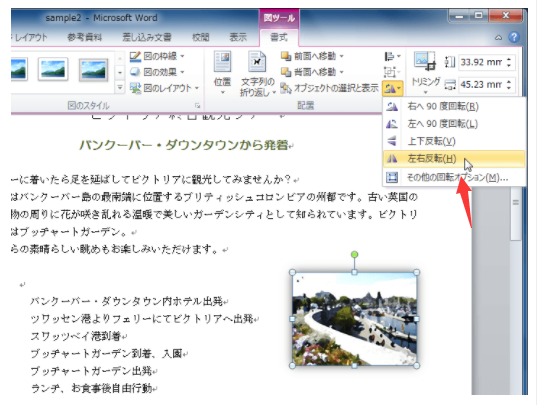Click line バンクーバー・ダウンタウン内ホテル出発
Image resolution: width=537 pixels, height=405 pixels.
click(127, 301)
